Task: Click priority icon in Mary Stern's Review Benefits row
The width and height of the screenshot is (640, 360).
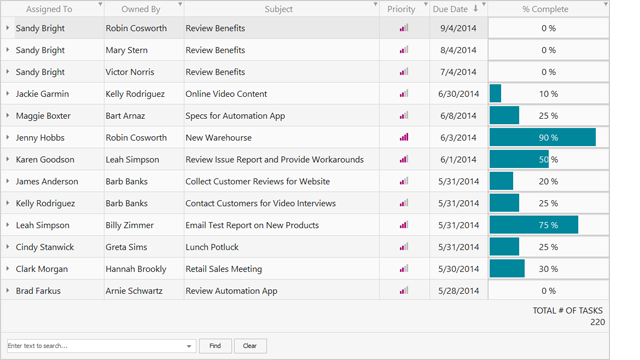Action: point(404,50)
